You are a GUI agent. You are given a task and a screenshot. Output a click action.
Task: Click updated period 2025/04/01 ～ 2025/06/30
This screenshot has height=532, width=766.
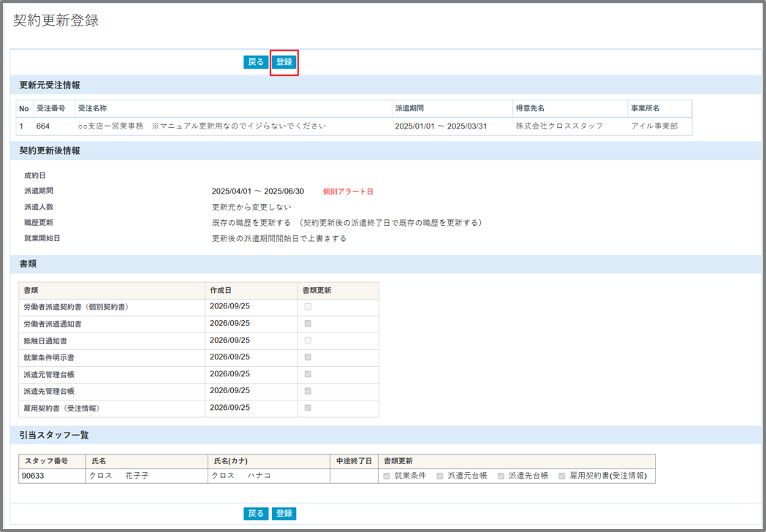click(258, 191)
